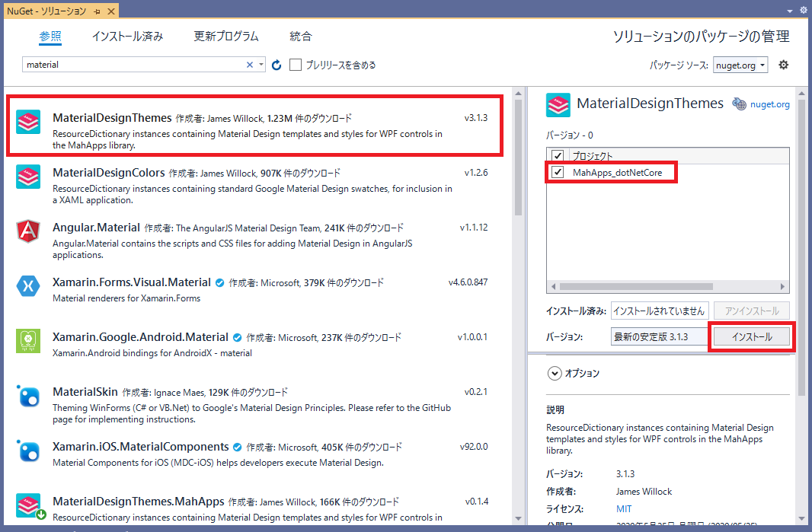Click the disabled アンインストール button
Screen dimensions: 812x532
752,311
